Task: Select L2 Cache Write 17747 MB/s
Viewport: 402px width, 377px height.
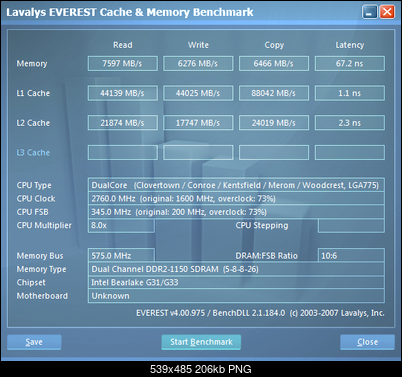Action: (x=198, y=123)
